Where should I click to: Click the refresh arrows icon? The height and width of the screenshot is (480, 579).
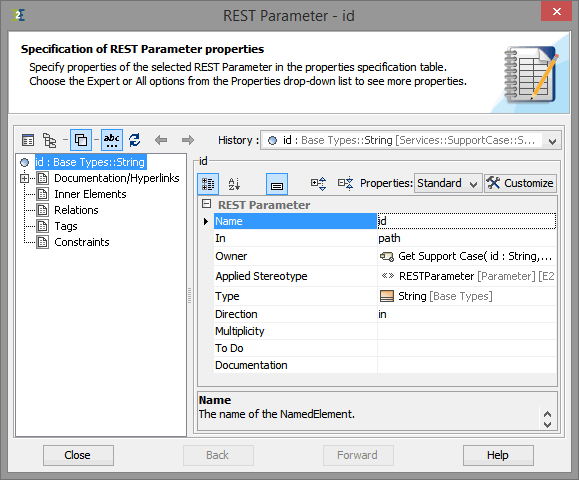point(135,140)
